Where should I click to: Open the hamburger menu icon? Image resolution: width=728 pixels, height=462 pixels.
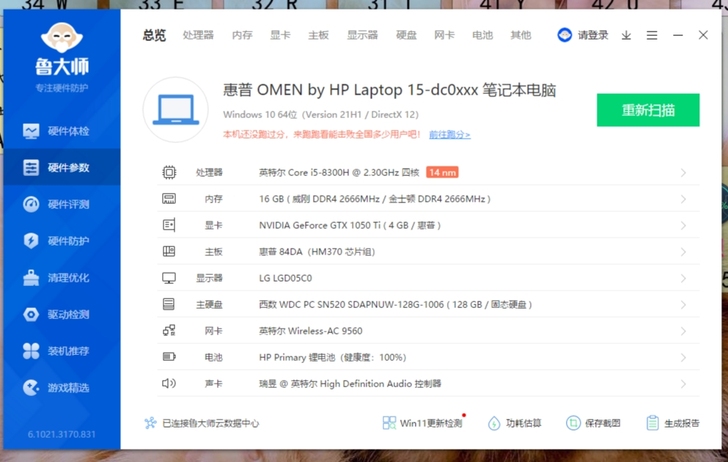[652, 35]
